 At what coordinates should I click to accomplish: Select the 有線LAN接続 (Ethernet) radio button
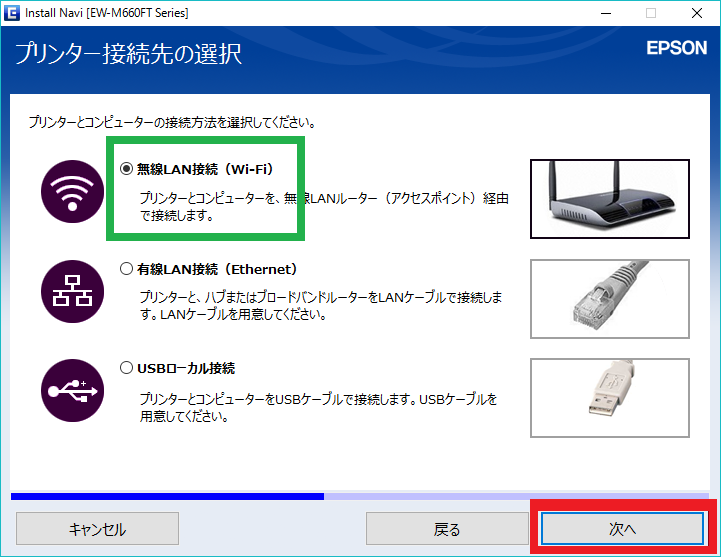(127, 268)
